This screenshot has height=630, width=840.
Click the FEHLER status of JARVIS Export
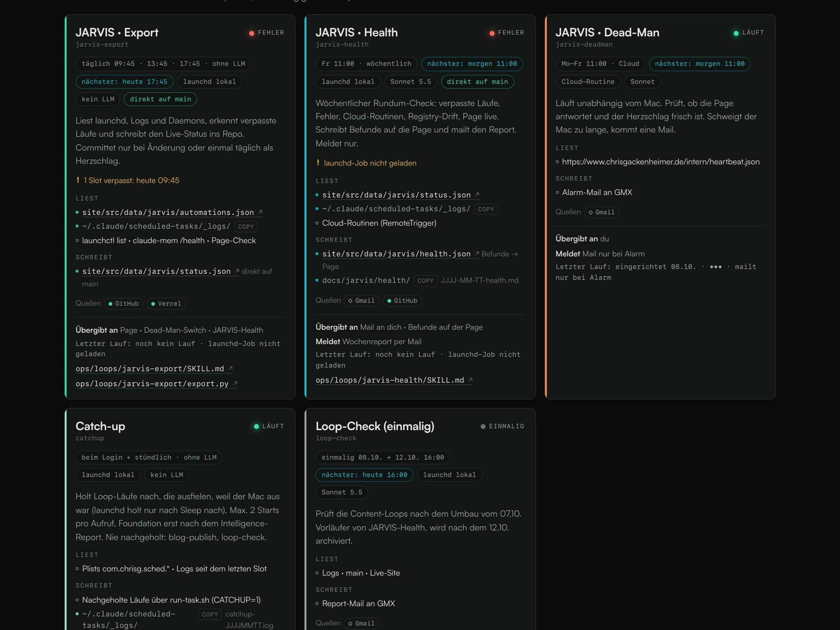267,33
